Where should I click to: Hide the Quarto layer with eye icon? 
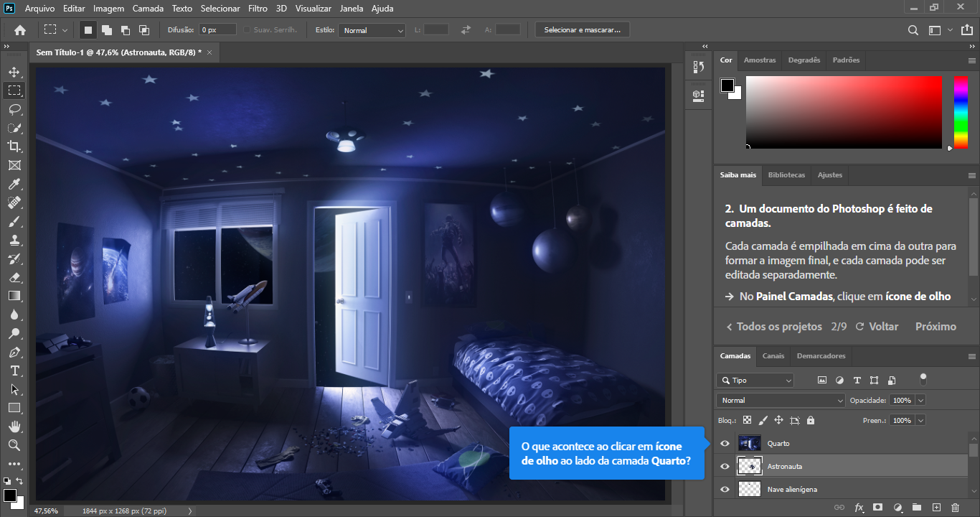tap(725, 444)
